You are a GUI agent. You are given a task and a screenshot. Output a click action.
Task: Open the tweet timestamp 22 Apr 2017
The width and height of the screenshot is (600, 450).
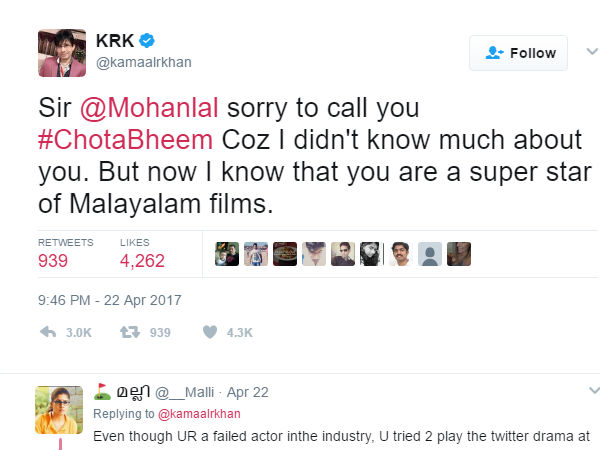110,299
